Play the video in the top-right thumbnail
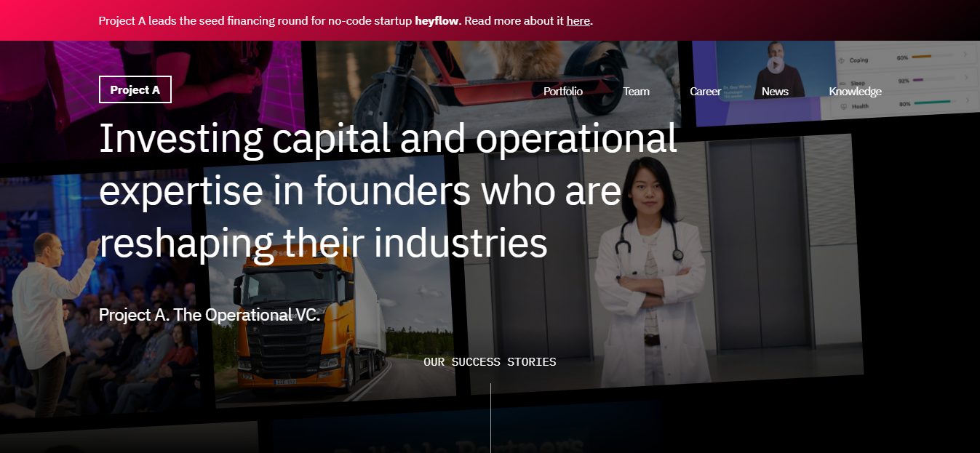This screenshot has width=980, height=453. tap(776, 64)
